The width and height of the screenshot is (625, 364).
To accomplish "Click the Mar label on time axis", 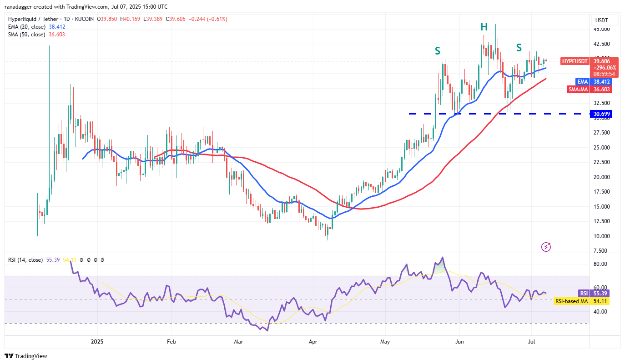I will [237, 341].
